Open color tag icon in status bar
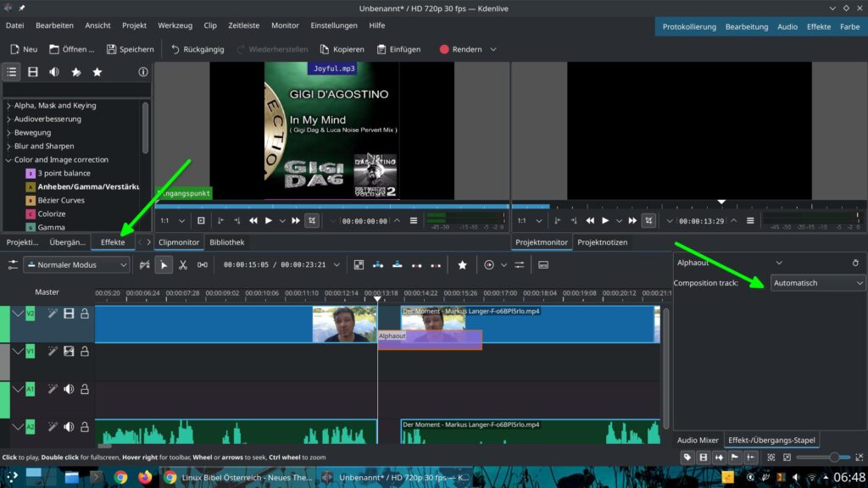The image size is (868, 488). coord(687,457)
